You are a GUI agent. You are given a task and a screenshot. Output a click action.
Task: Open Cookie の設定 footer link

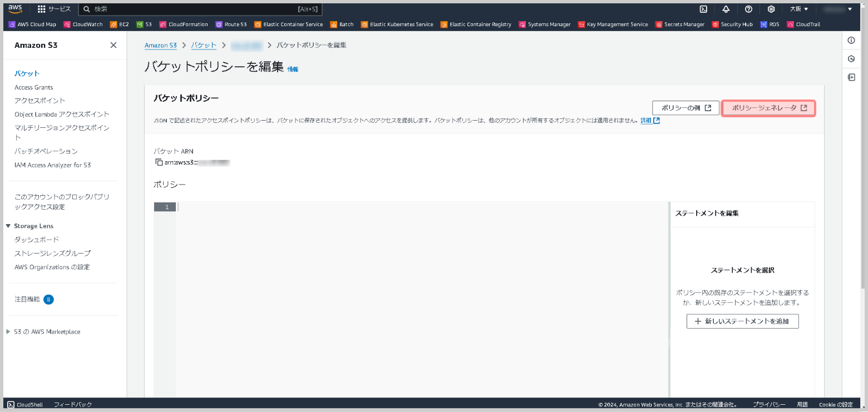coord(836,405)
